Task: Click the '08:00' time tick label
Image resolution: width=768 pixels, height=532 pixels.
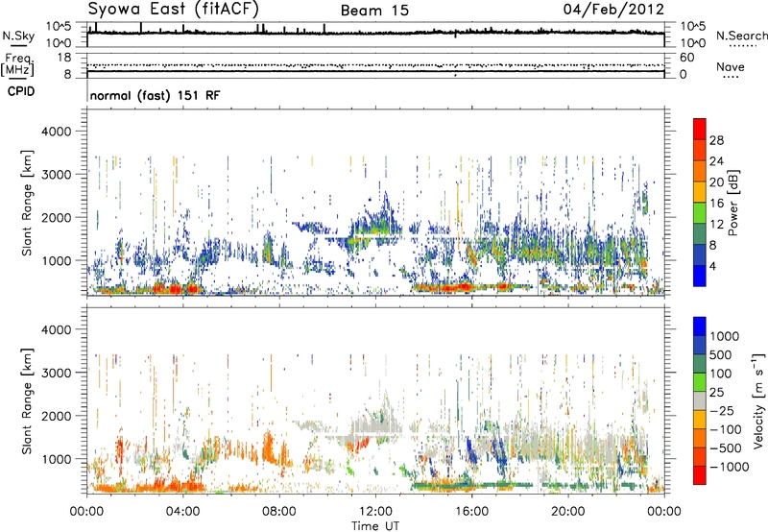Action: (279, 512)
